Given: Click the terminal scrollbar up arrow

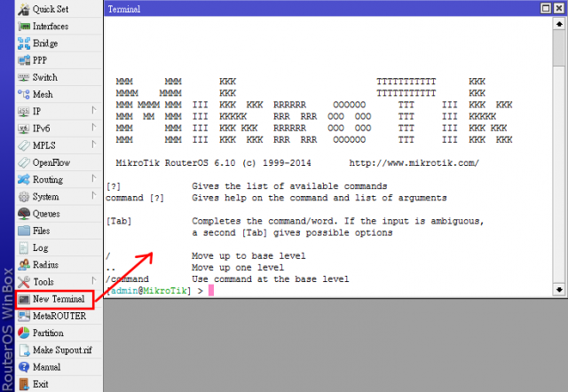Looking at the screenshot, I should [559, 24].
